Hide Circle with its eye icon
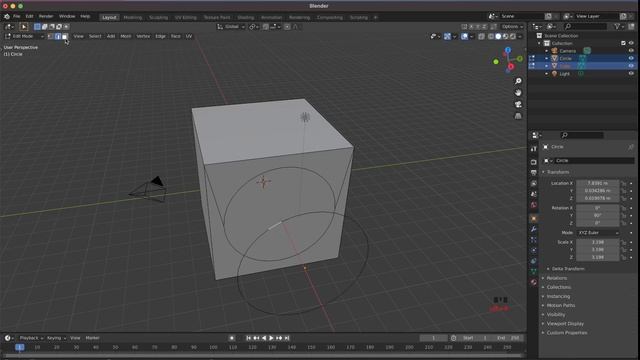Viewport: 640px width, 360px height. [x=631, y=58]
